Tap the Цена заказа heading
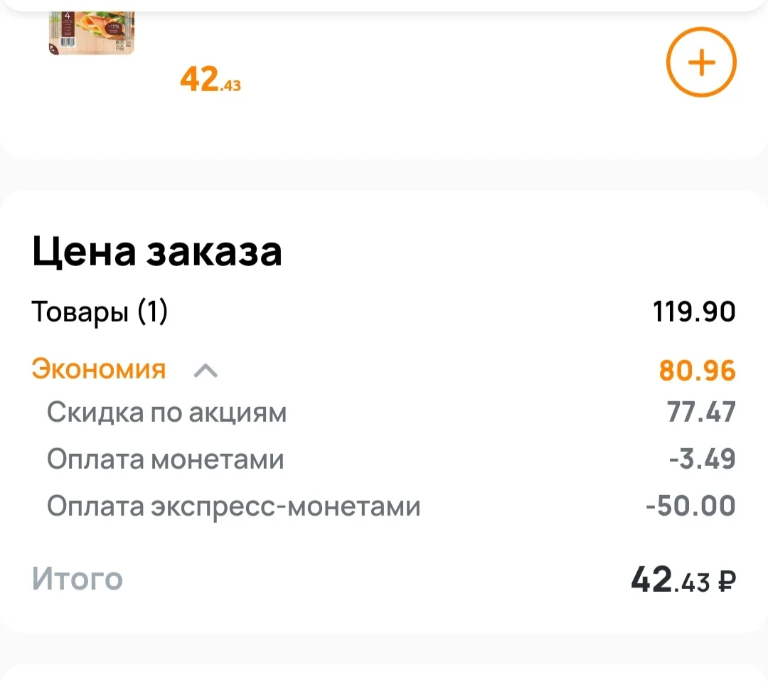The height and width of the screenshot is (700, 768). 157,252
